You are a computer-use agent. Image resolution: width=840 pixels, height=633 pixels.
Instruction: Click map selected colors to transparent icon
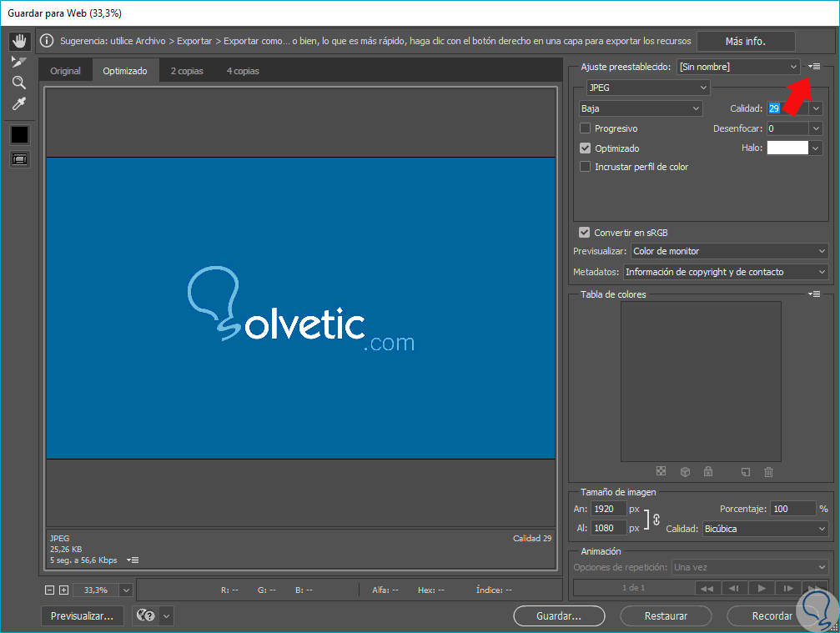coord(661,471)
